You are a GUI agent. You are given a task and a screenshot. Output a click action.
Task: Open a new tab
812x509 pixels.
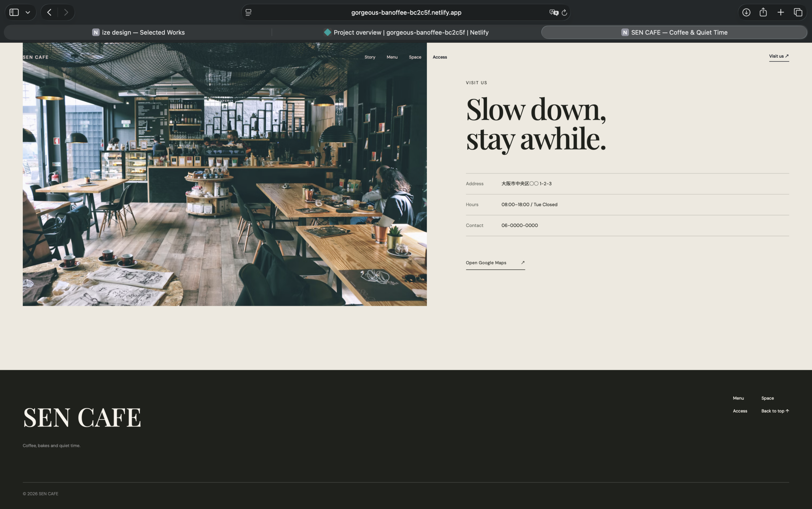(x=781, y=12)
